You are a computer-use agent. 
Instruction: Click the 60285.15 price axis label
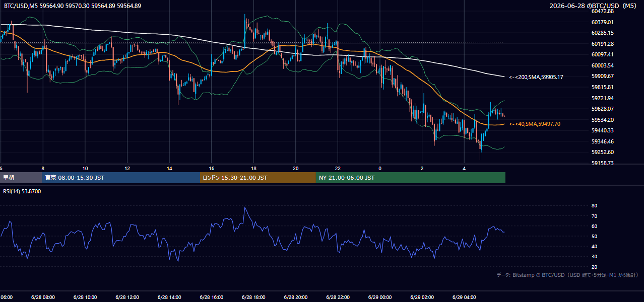coord(602,33)
